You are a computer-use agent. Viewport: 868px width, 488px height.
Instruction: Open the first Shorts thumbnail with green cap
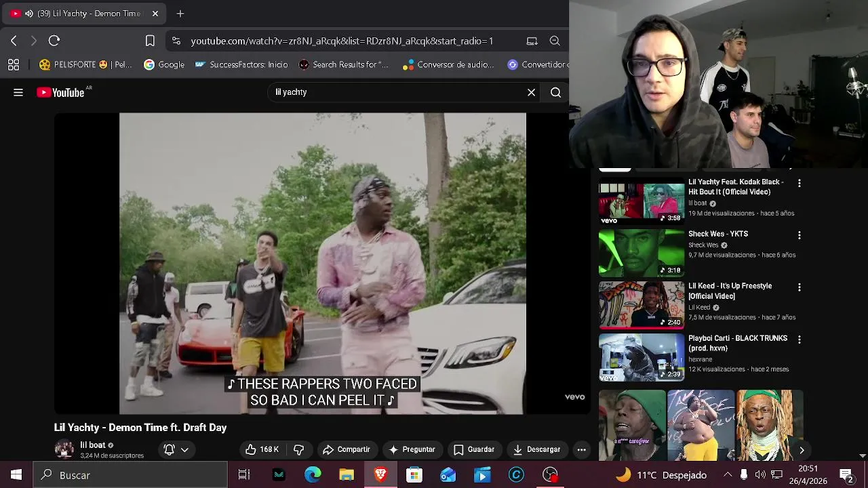click(632, 425)
